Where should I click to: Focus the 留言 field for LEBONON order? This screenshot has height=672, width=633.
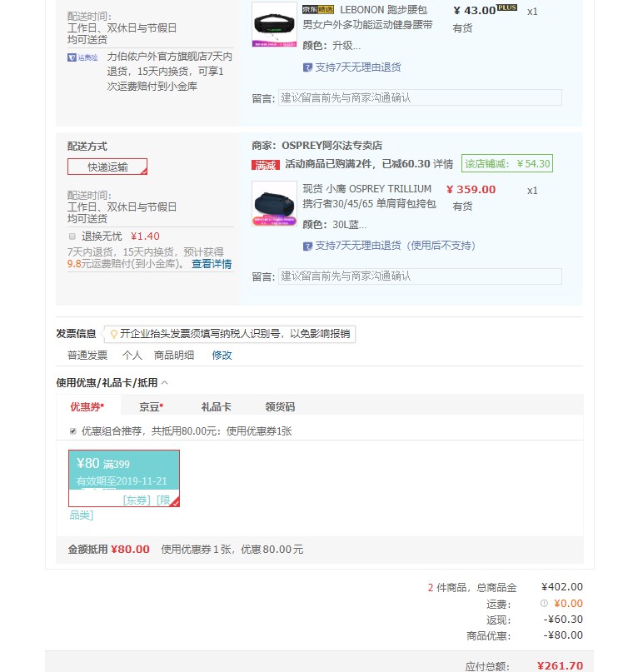[x=420, y=97]
